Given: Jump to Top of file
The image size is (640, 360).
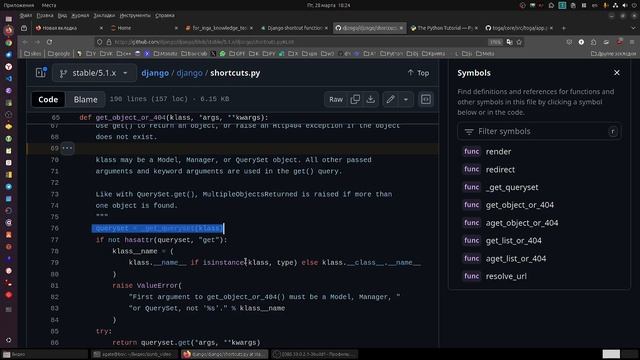Looking at the screenshot, I should click(418, 73).
